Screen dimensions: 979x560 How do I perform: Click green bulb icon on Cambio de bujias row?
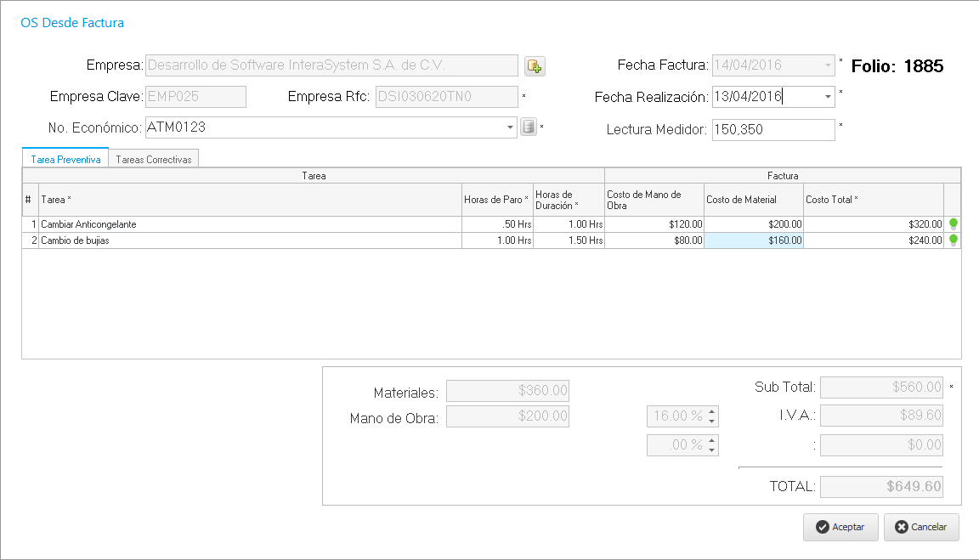[953, 240]
